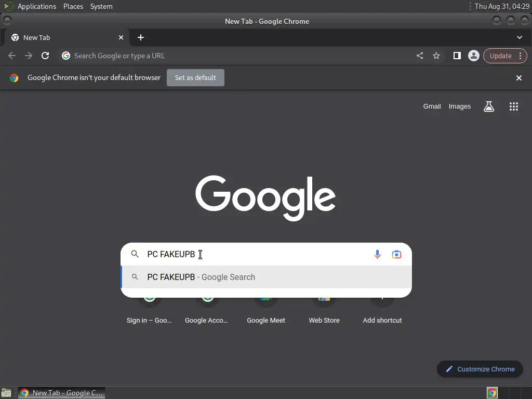Click the Google icon in address bar
Screen dimensions: 532x399
tap(66, 56)
